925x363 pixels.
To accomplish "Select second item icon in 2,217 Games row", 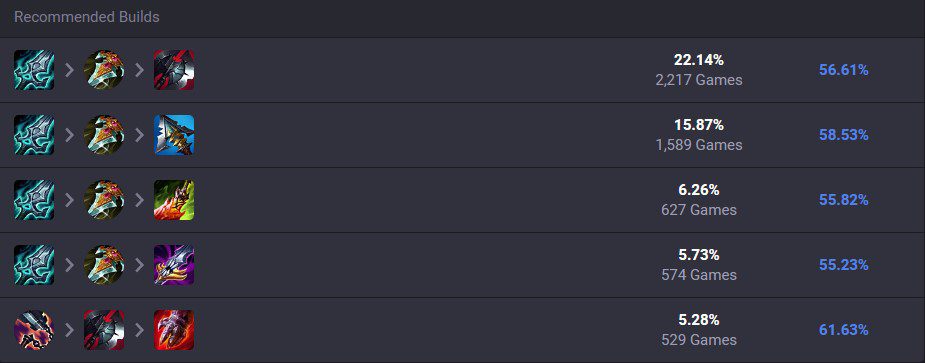I will pos(104,70).
